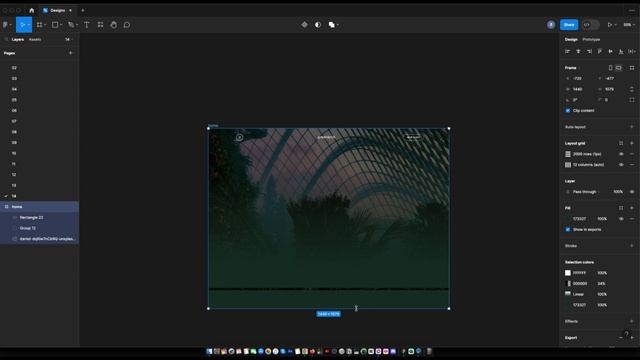
Task: Add a new page with plus icon
Action: tap(71, 53)
